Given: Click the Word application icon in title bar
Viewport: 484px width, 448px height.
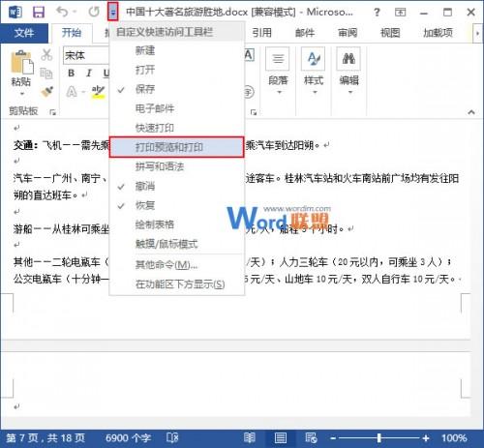Looking at the screenshot, I should [x=15, y=13].
